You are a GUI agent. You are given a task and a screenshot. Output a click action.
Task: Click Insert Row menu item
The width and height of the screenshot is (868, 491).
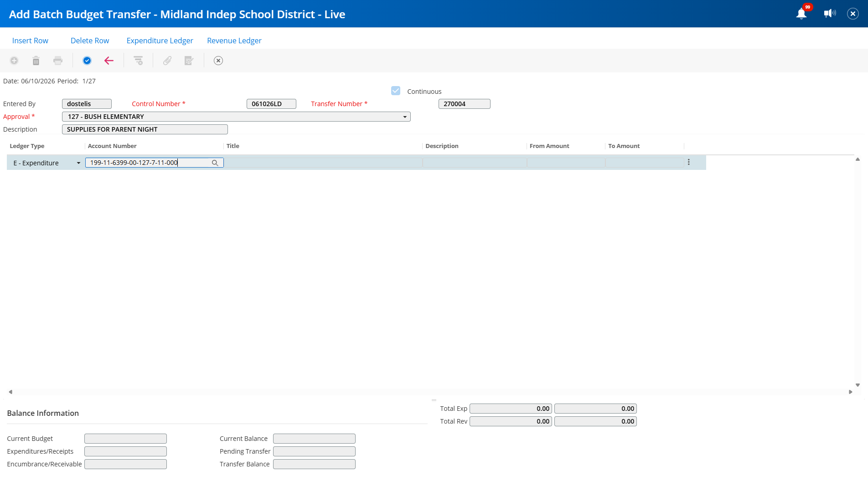30,41
